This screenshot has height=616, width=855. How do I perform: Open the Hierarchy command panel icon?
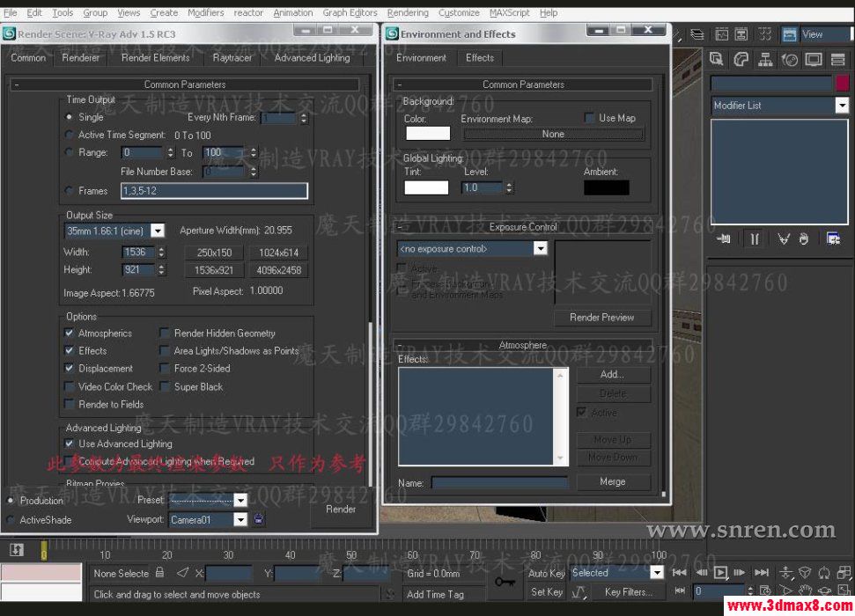(x=765, y=59)
